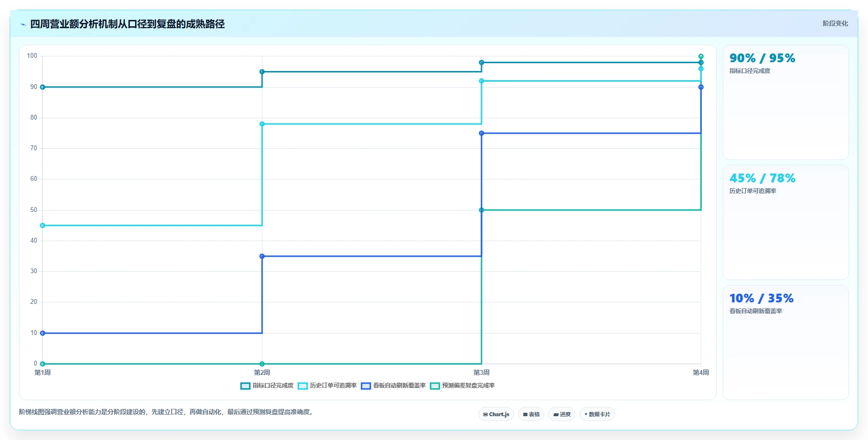Click 指标口径完成度 card caption
The image size is (868, 440).
750,71
